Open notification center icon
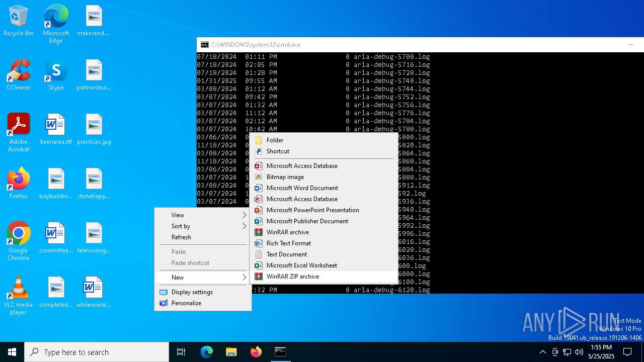Image resolution: width=644 pixels, height=362 pixels. pos(627,352)
